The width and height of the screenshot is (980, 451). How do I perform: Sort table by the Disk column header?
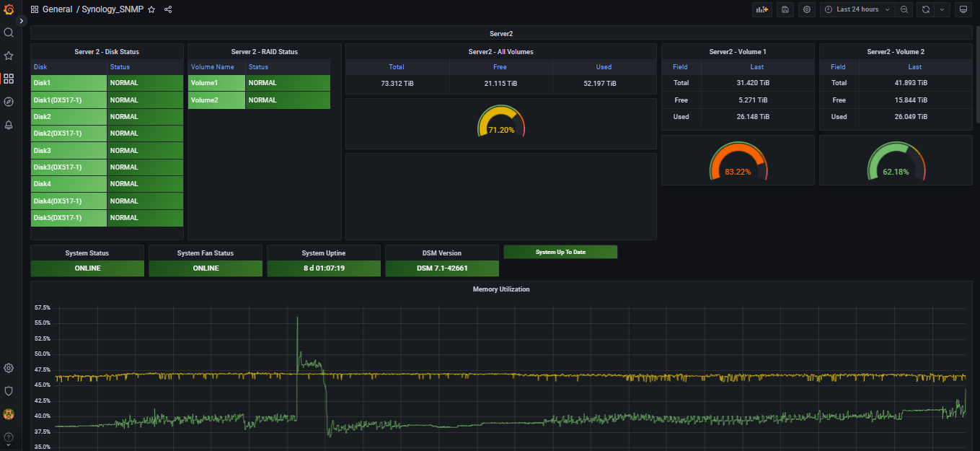click(x=40, y=67)
